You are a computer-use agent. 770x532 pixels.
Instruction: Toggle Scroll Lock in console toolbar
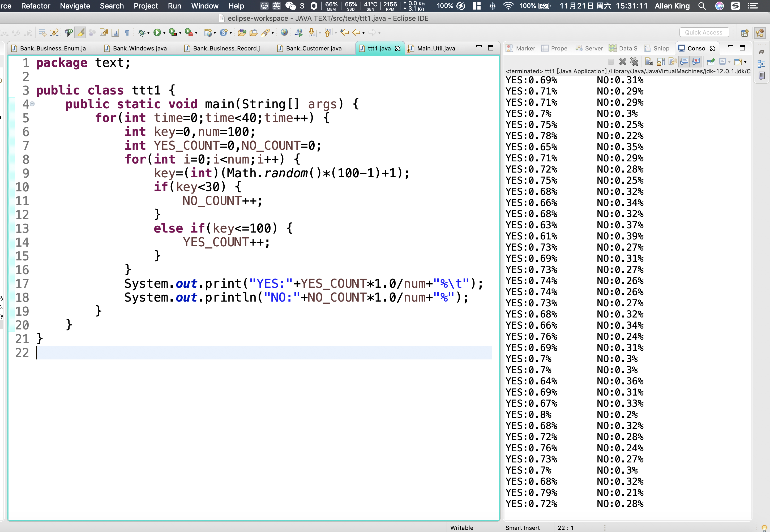click(x=660, y=62)
